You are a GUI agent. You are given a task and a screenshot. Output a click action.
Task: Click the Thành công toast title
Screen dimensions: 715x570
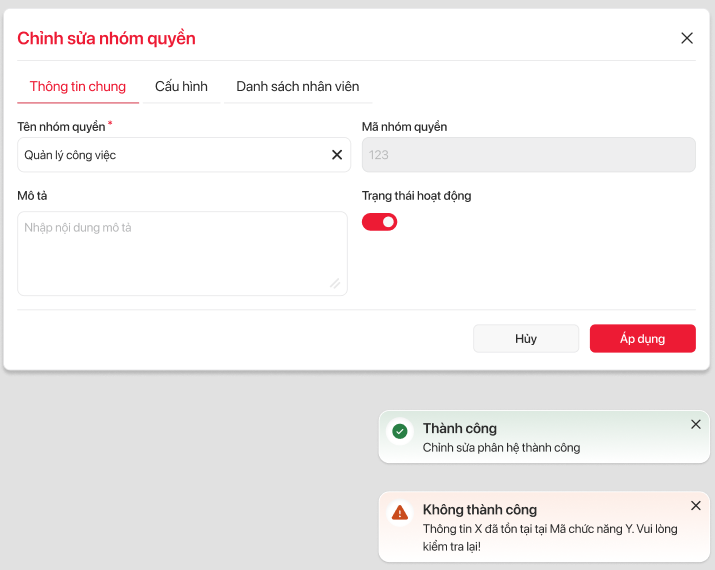coord(460,428)
